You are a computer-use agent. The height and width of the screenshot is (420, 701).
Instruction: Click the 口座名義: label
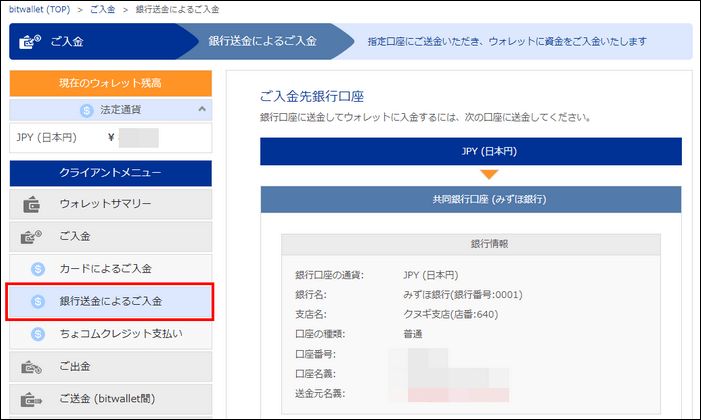coord(315,374)
